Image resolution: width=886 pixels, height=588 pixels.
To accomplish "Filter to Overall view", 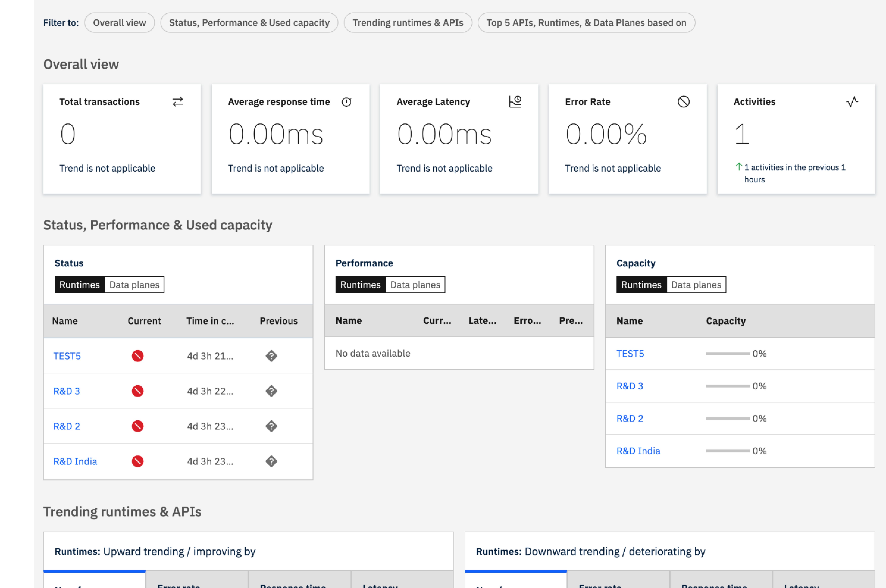I will pyautogui.click(x=120, y=23).
